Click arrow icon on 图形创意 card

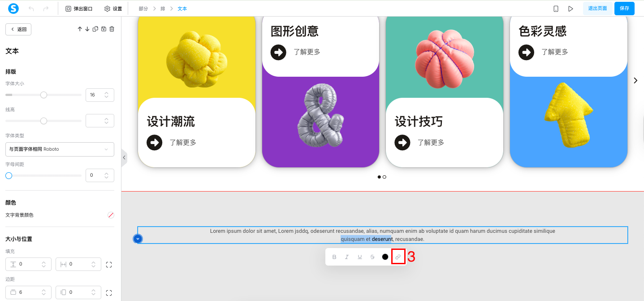(x=278, y=52)
